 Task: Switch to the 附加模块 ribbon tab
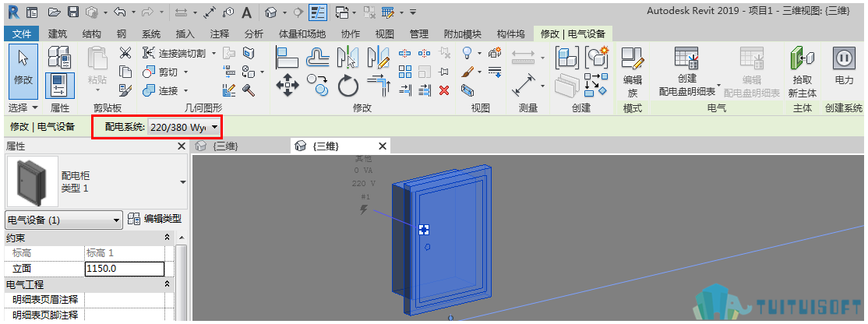point(462,33)
